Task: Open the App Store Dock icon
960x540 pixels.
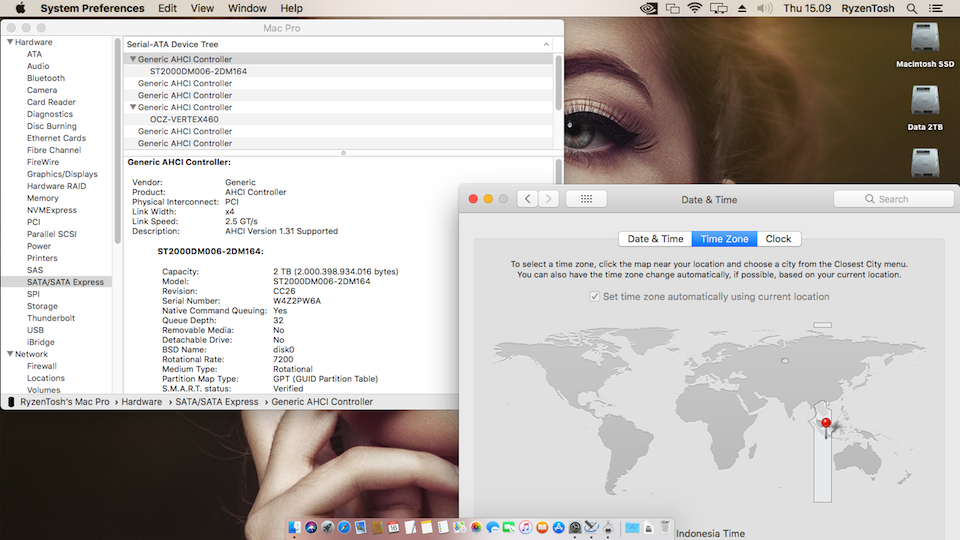Action: point(558,527)
